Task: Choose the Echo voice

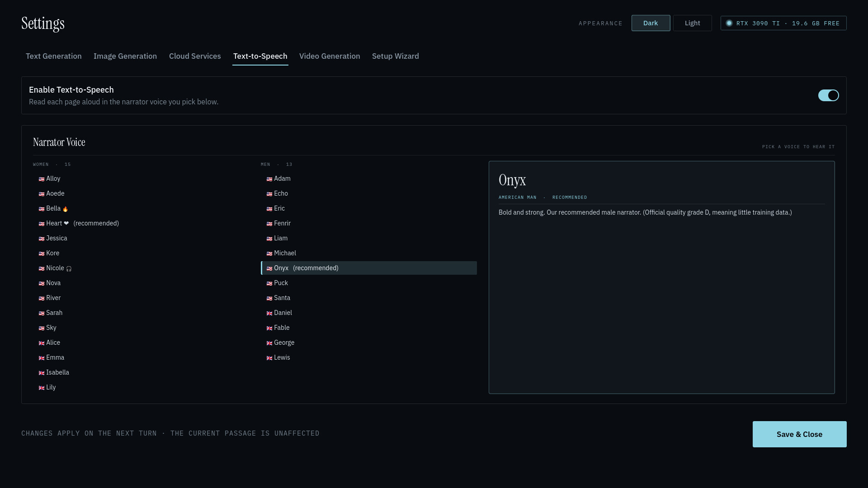Action: [x=369, y=193]
